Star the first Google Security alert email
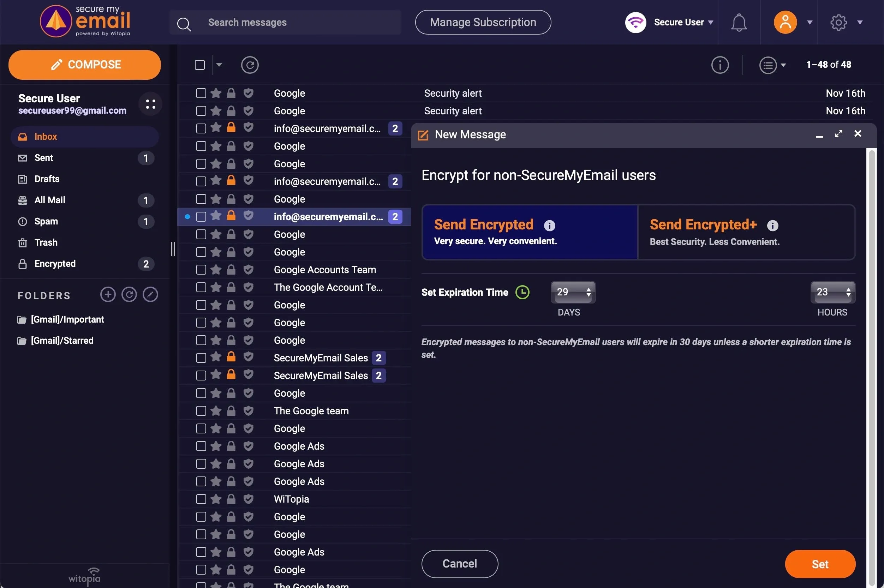The height and width of the screenshot is (588, 884). click(x=215, y=93)
